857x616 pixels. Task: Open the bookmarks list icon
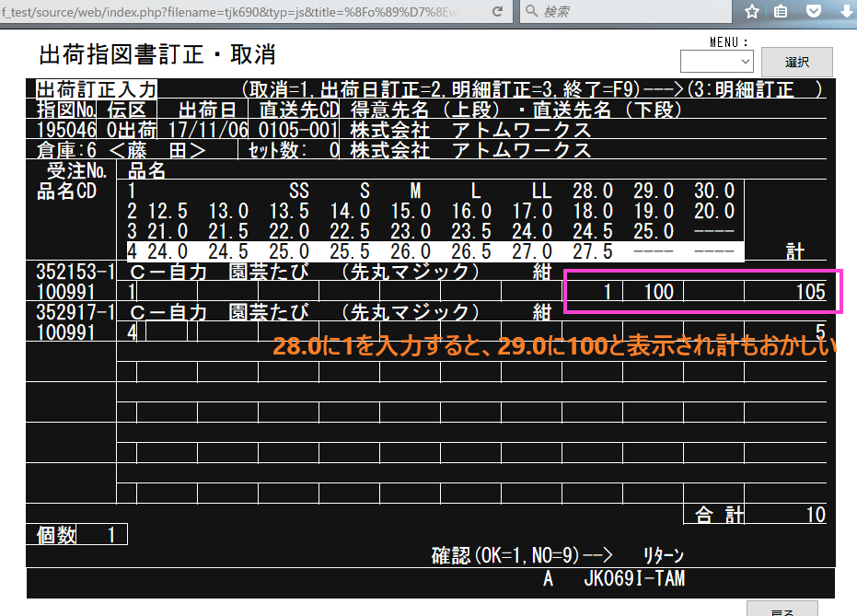click(x=782, y=12)
